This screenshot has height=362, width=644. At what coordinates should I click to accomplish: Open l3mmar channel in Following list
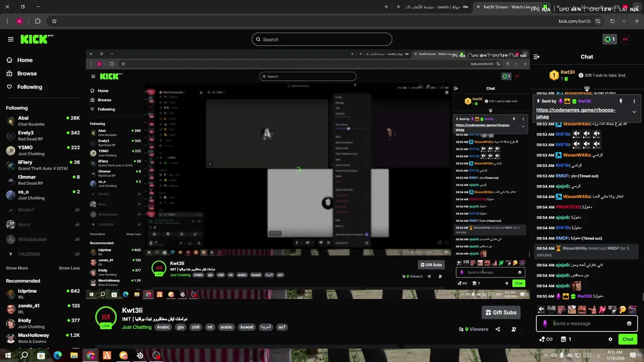[x=43, y=180]
